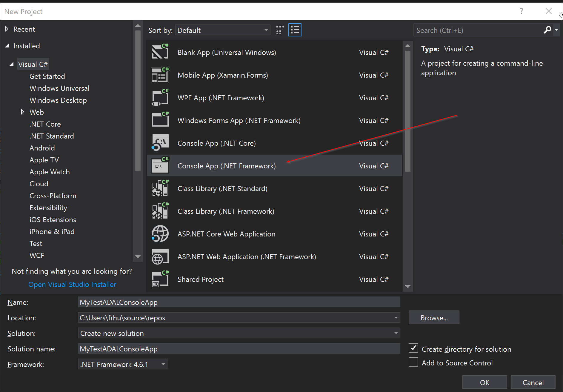The image size is (563, 392).
Task: Click the ASP.NET Core Web Application icon
Action: click(160, 233)
